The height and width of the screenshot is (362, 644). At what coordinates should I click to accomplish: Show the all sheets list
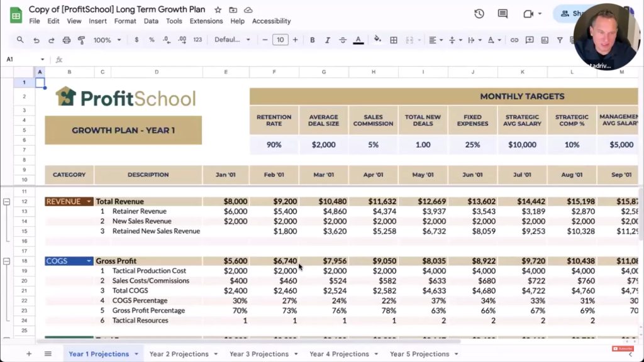pyautogui.click(x=48, y=354)
